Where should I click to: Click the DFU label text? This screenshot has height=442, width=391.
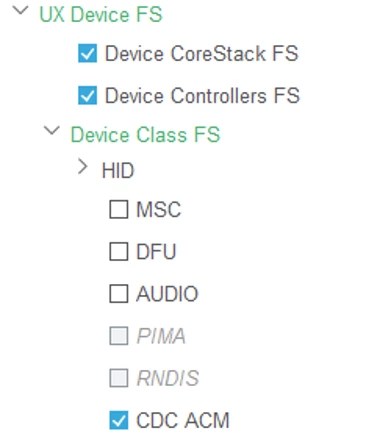click(156, 252)
